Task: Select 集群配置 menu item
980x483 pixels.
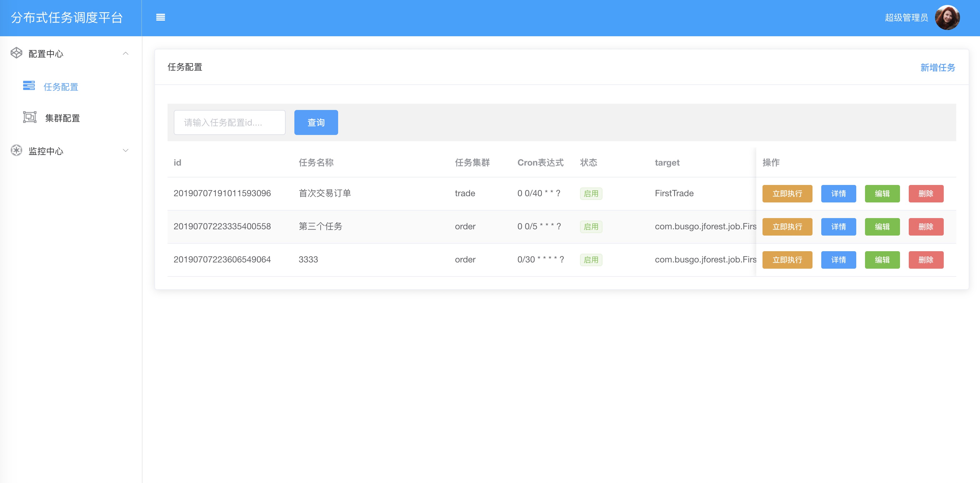Action: (x=62, y=118)
